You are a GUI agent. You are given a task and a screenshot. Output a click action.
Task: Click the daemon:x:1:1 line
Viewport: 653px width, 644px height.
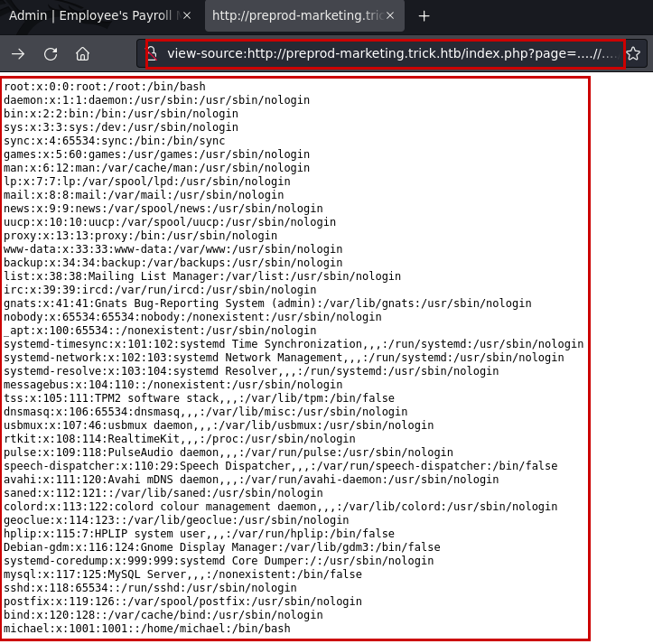click(156, 100)
